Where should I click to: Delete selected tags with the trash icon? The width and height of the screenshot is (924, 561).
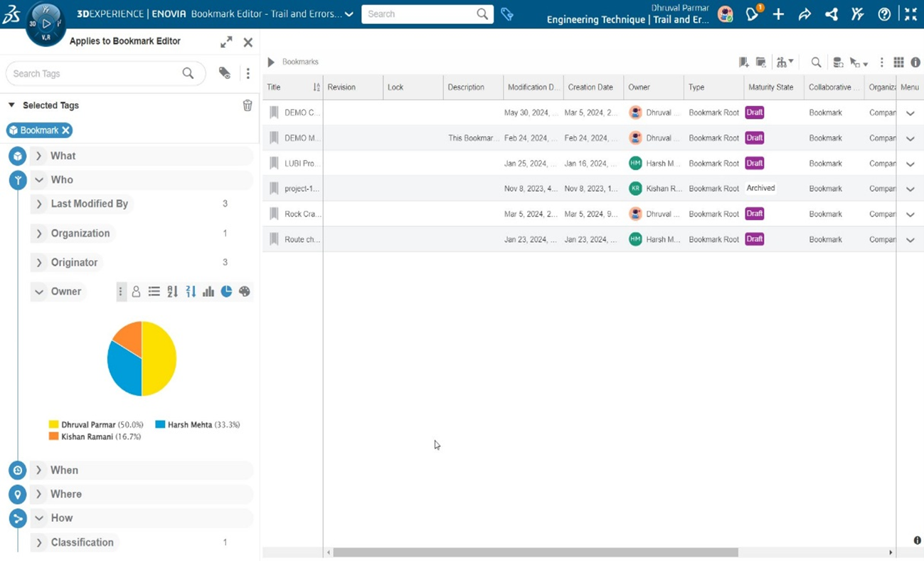click(x=248, y=105)
